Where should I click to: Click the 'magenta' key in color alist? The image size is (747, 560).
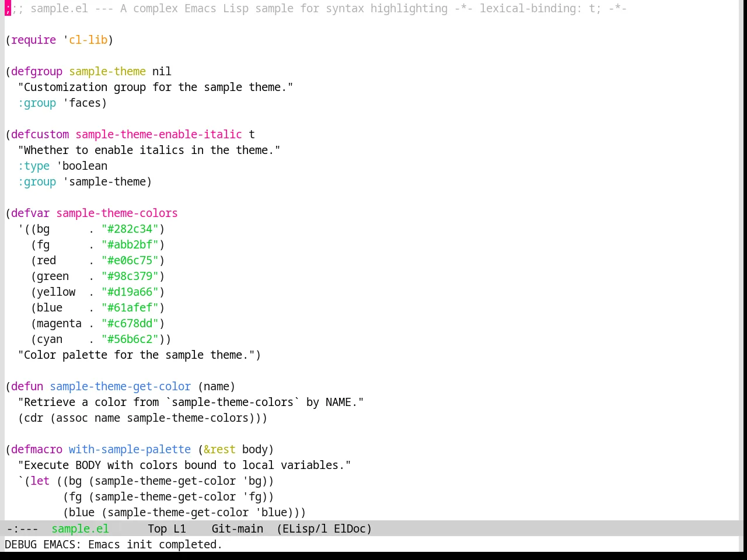[x=59, y=323]
